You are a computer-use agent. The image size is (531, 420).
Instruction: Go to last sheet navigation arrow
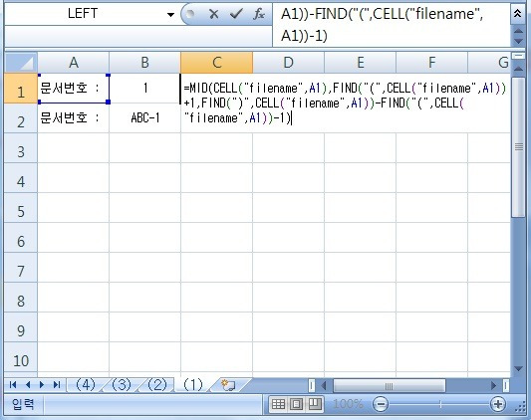pos(57,385)
